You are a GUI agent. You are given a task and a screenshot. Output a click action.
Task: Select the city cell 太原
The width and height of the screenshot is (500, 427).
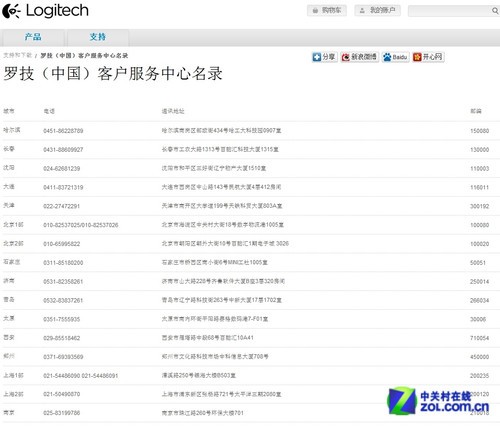click(9, 318)
